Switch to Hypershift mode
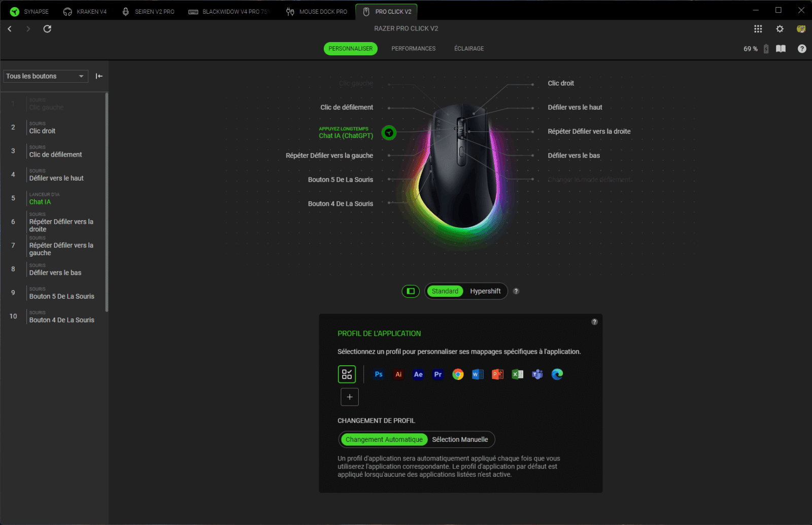The image size is (812, 525). click(x=485, y=291)
